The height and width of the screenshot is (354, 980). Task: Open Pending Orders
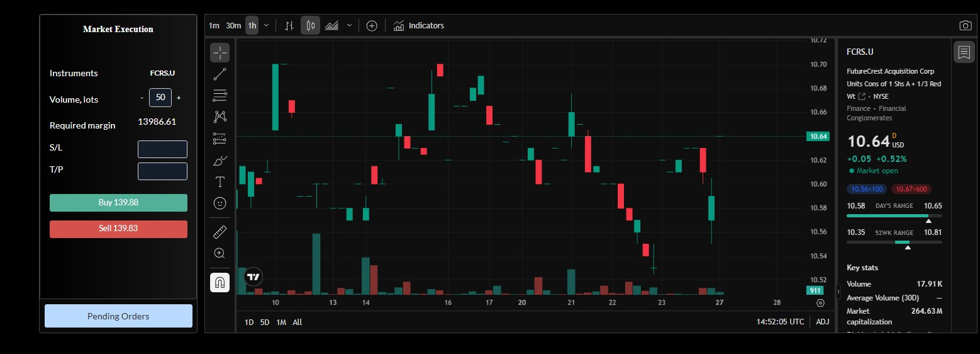pyautogui.click(x=118, y=316)
